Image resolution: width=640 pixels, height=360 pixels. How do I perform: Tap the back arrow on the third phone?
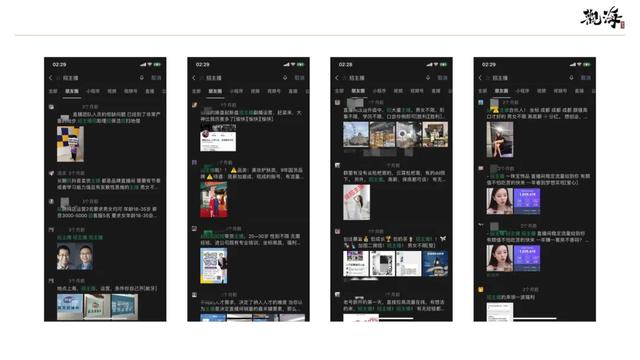(337, 78)
